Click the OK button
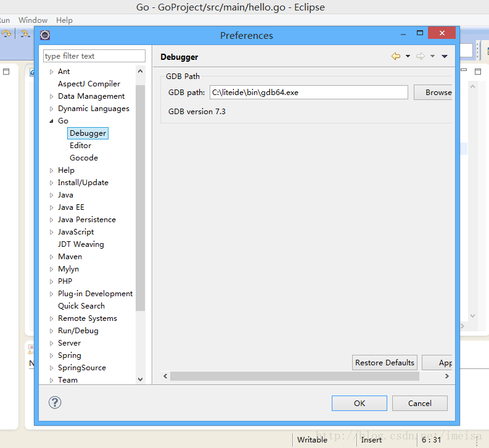Screen dimensions: 489x448 pyautogui.click(x=360, y=404)
